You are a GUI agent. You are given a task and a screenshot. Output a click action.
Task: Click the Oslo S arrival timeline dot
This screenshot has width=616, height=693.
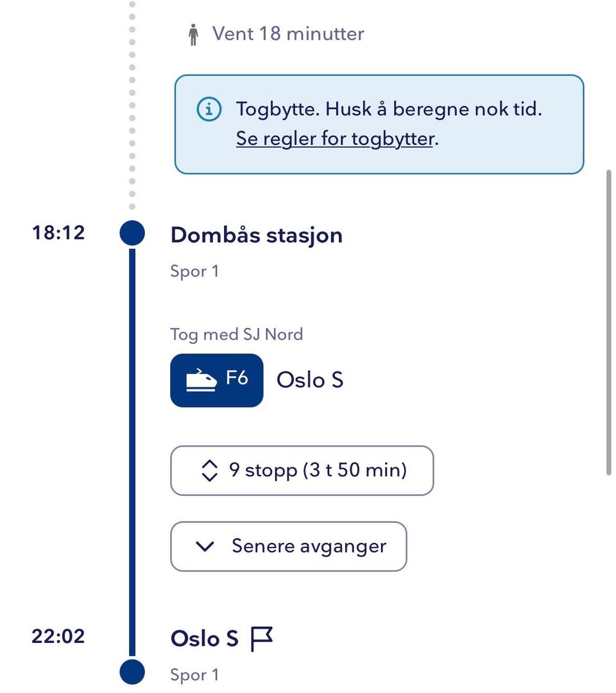[132, 671]
